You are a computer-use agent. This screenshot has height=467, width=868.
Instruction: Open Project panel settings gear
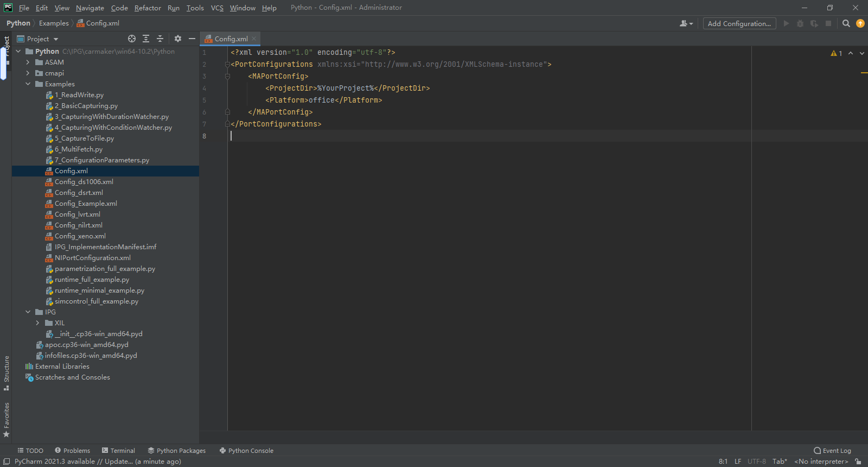[178, 39]
